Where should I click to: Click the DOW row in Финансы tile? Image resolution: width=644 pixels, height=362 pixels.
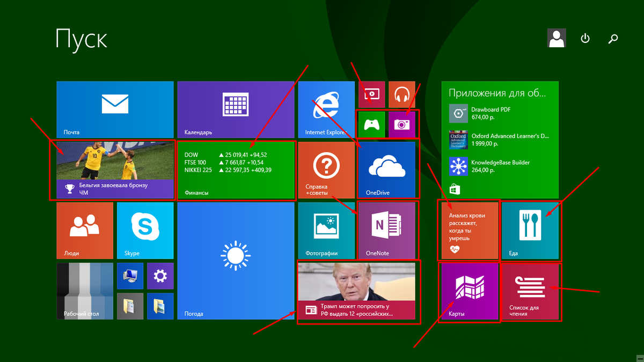[x=226, y=155]
